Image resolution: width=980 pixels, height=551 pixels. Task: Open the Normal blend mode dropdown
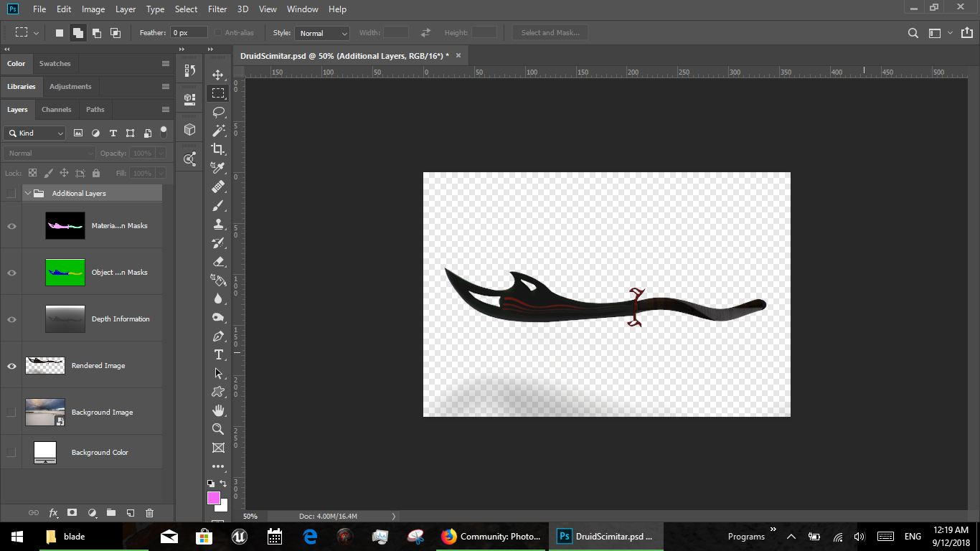pyautogui.click(x=50, y=153)
